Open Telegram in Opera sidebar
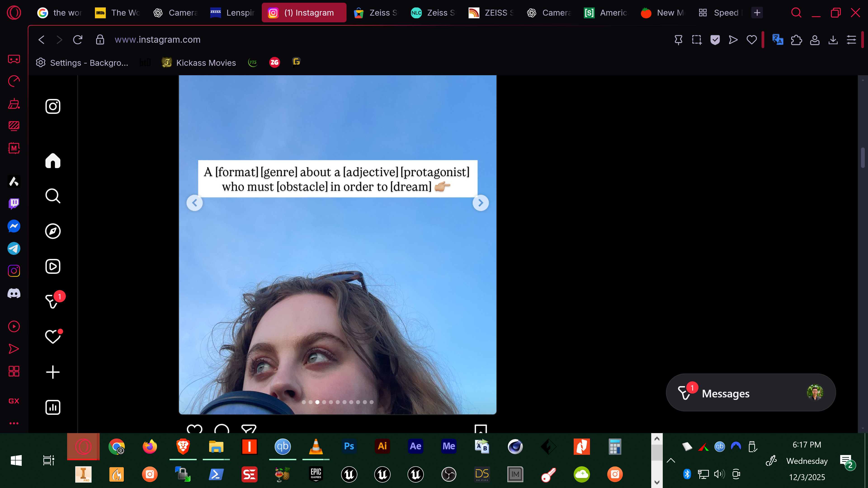Image resolution: width=868 pixels, height=488 pixels. point(14,249)
